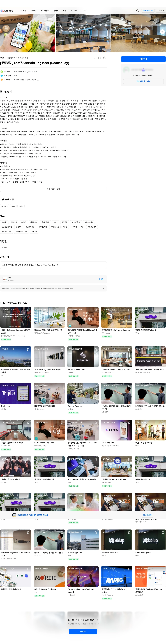
Task: Select the Kotlin tech stack tag
Action: click(21, 206)
